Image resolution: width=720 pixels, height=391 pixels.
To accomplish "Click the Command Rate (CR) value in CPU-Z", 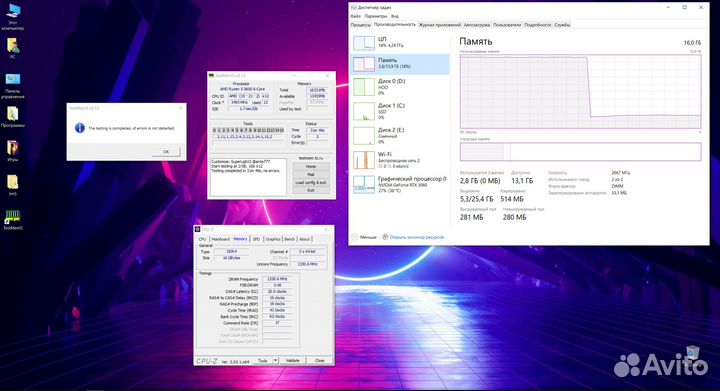I will tap(277, 323).
